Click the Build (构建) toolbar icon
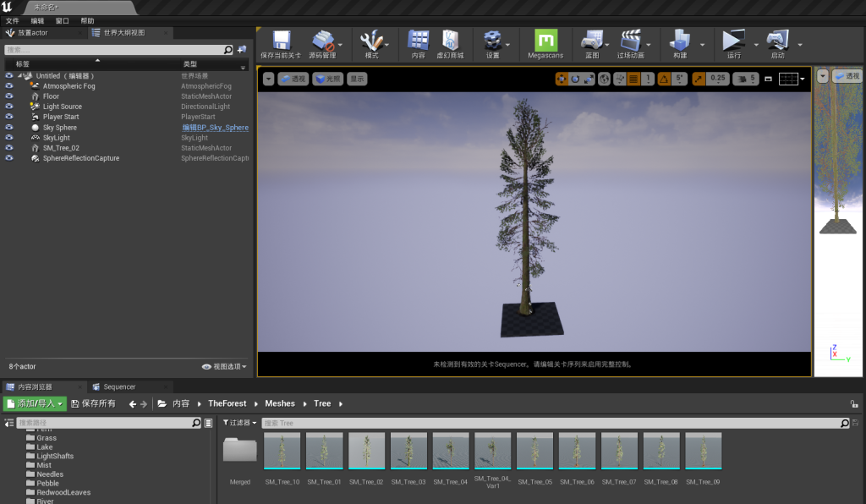 [x=679, y=41]
